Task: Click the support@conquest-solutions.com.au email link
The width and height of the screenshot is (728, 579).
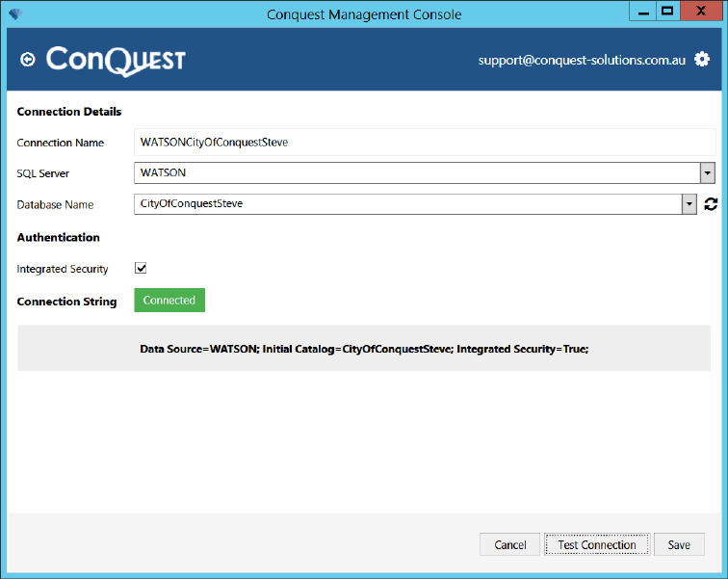Action: 582,61
